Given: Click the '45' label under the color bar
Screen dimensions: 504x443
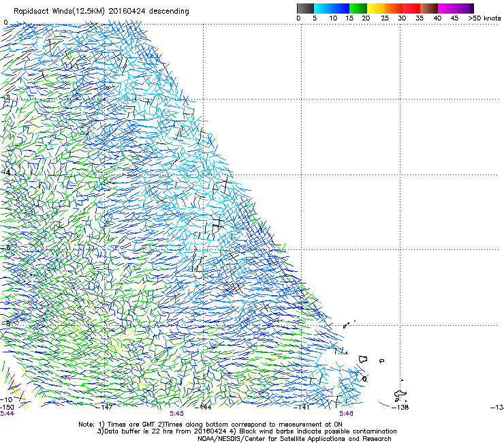Looking at the screenshot, I should (x=454, y=18).
